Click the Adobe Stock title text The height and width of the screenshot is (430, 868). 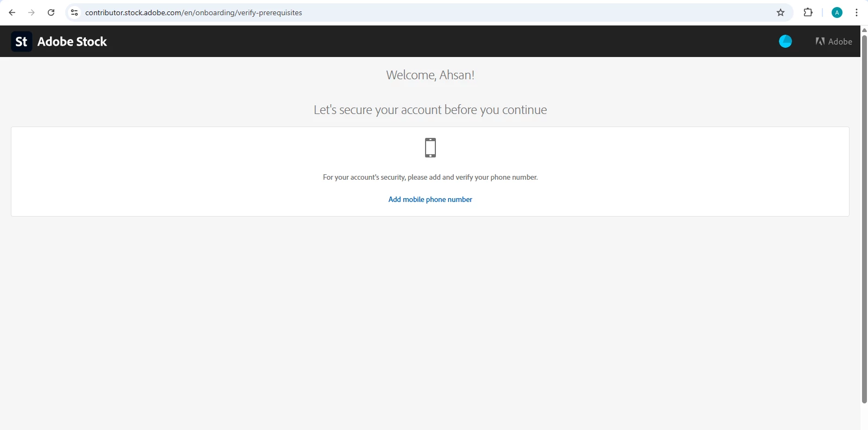click(x=72, y=41)
